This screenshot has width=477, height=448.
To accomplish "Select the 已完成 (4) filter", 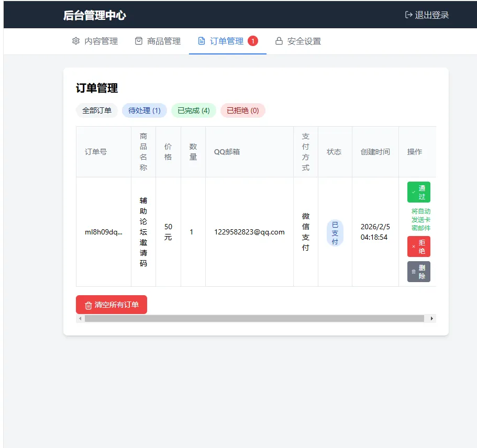I will point(193,110).
